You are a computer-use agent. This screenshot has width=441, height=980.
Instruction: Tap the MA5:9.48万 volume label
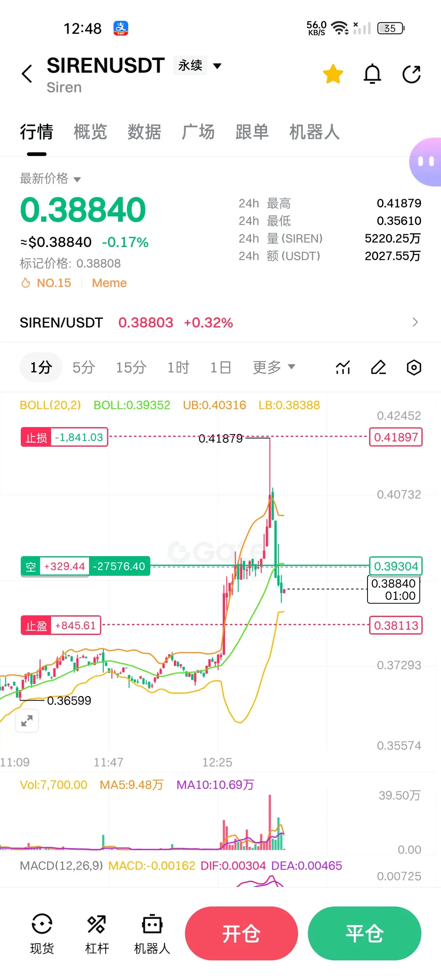click(131, 785)
